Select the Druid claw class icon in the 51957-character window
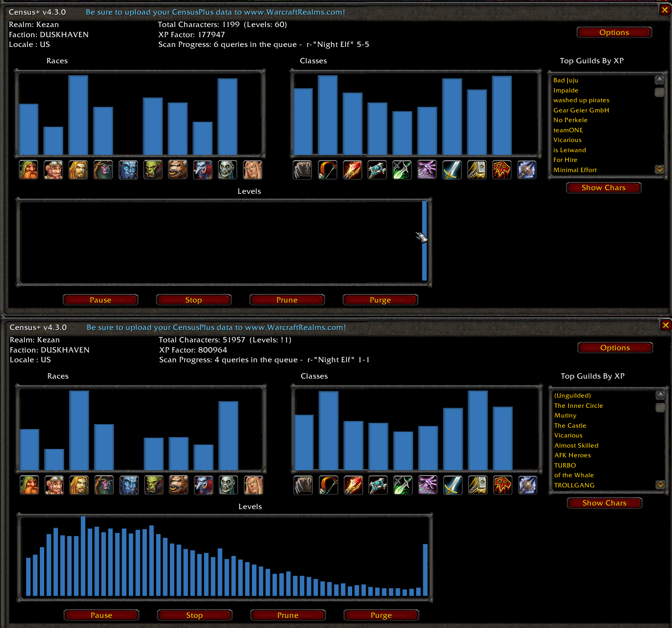The image size is (672, 628). 303,485
